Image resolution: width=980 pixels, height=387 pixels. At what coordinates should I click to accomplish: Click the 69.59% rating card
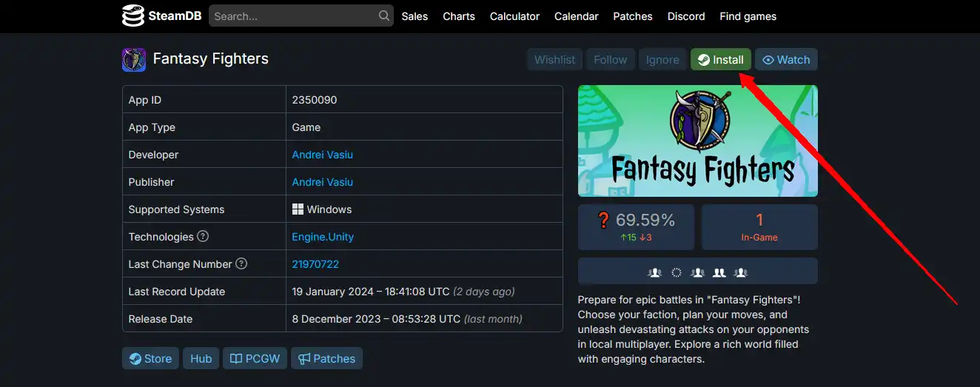click(636, 227)
